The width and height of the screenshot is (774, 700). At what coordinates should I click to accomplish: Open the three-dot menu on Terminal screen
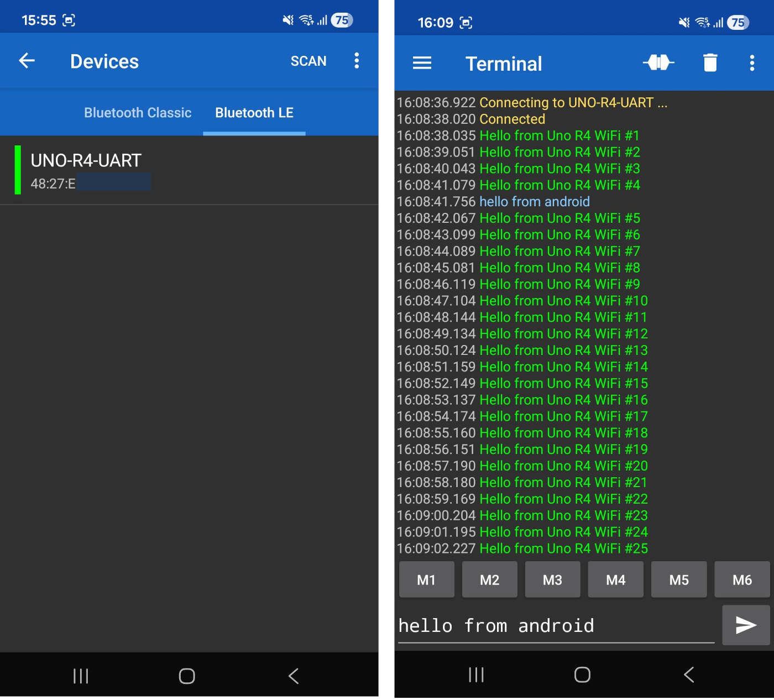pos(751,63)
